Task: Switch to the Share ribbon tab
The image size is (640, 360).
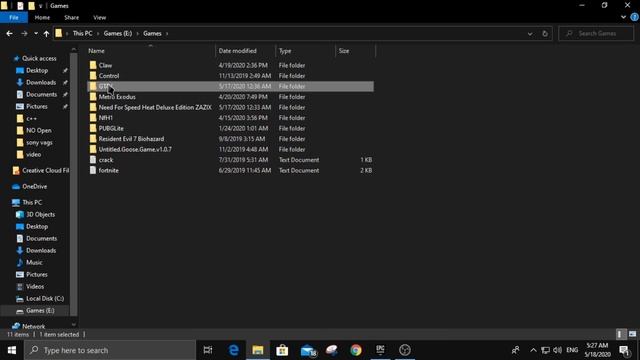Action: [71, 18]
